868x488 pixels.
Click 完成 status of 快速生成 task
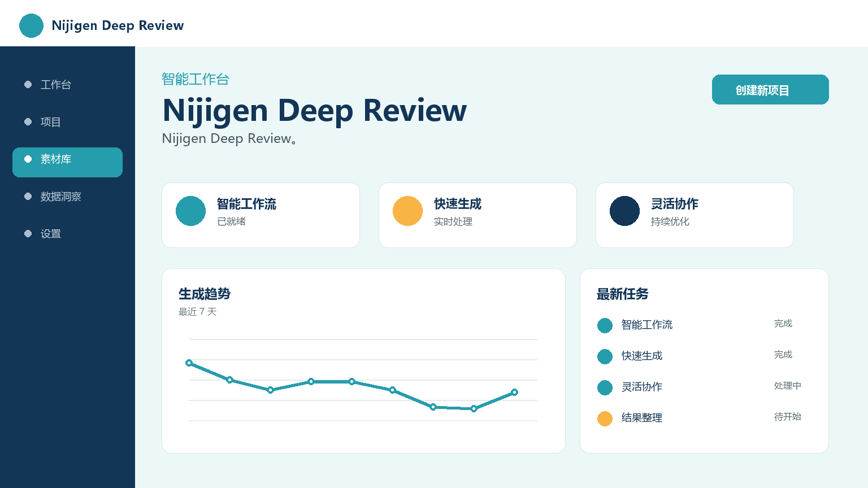pyautogui.click(x=783, y=355)
